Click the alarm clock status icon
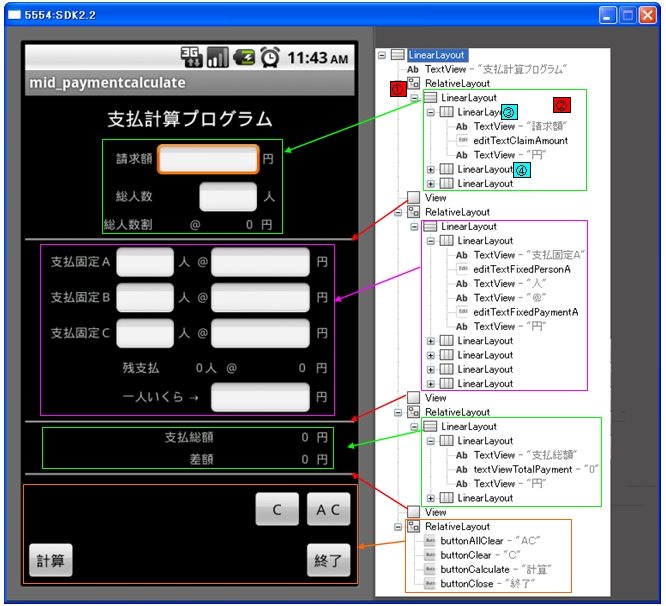The width and height of the screenshot is (666, 606). 270,57
